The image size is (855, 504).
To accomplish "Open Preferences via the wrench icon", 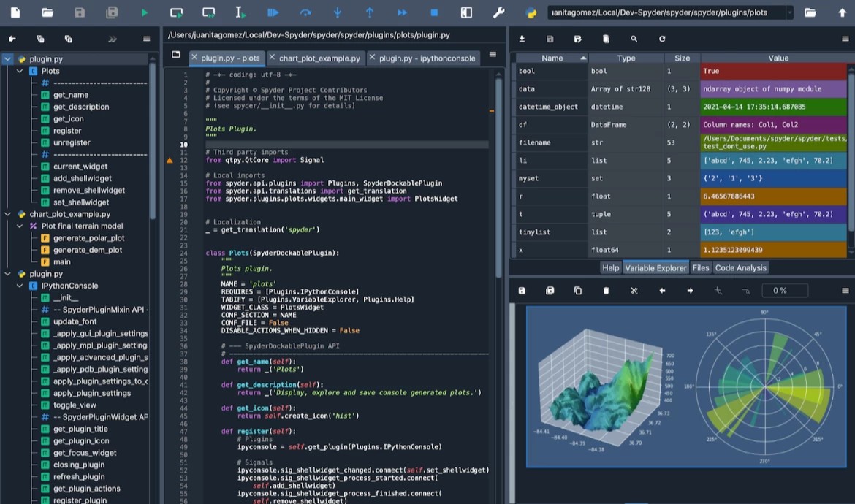I will tap(499, 12).
